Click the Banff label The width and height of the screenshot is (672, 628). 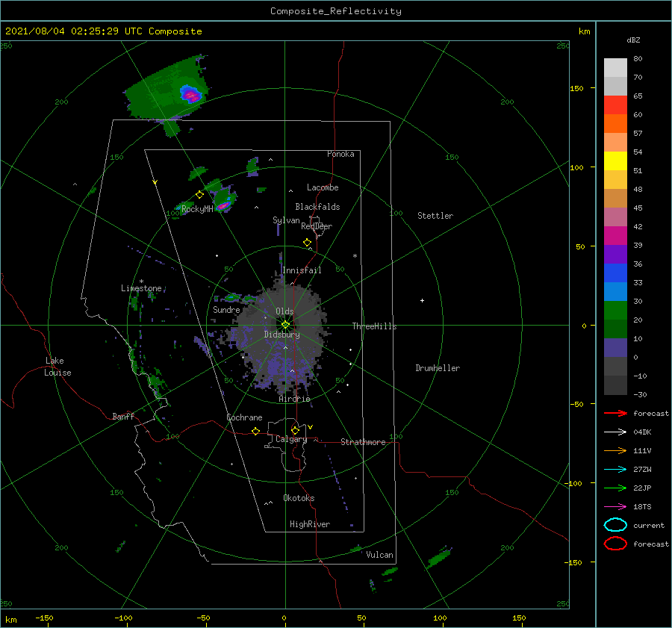(x=123, y=416)
